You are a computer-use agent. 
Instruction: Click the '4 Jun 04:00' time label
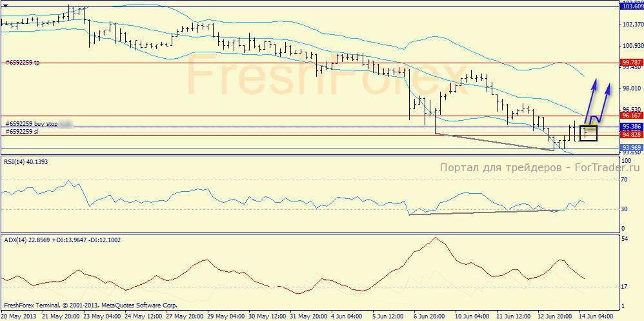[x=347, y=316]
